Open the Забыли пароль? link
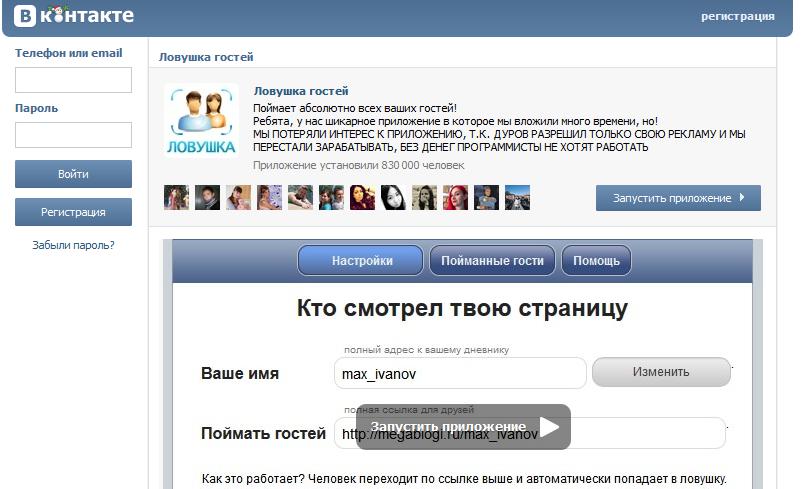The width and height of the screenshot is (805, 489). point(73,245)
